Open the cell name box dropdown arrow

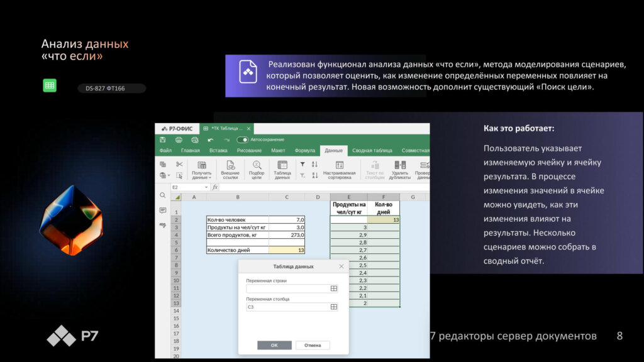[206, 187]
